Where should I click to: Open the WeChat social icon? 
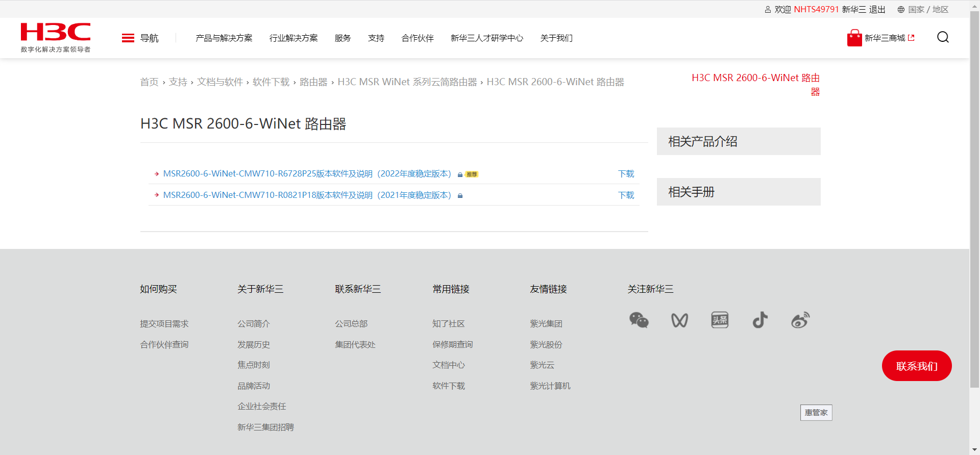tap(639, 320)
